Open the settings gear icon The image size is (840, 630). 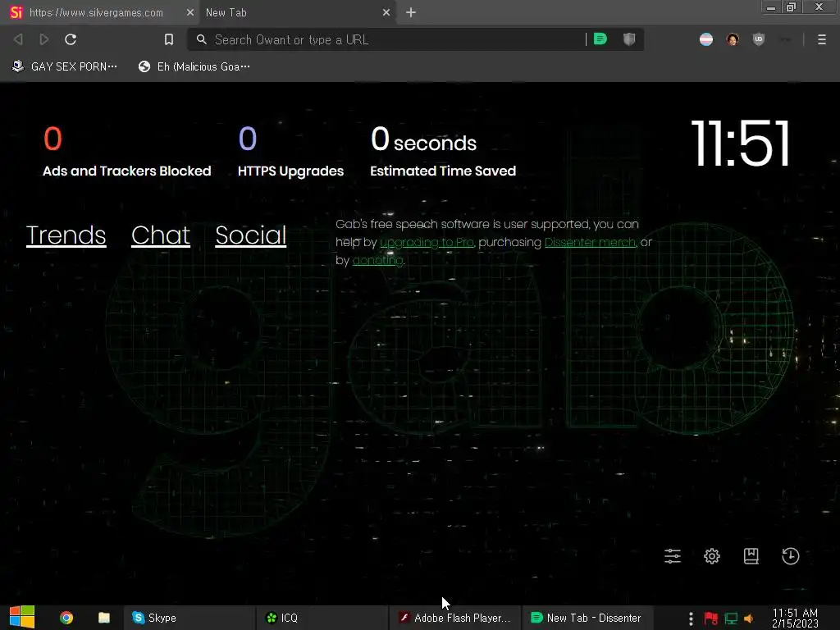click(x=712, y=556)
